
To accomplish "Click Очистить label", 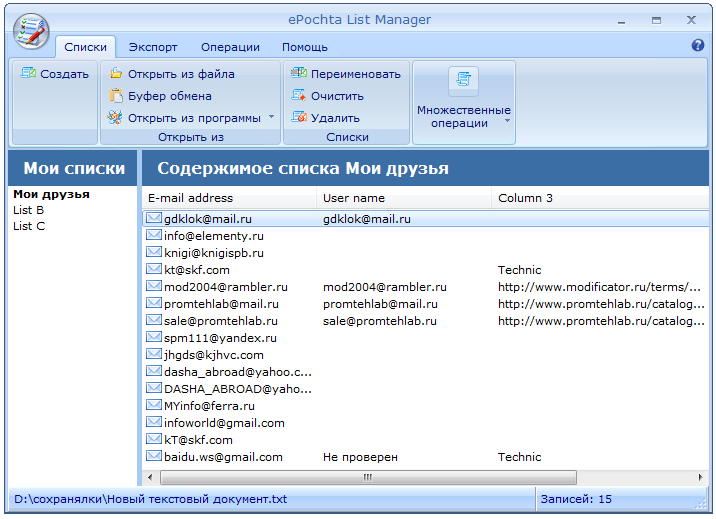I will point(337,96).
